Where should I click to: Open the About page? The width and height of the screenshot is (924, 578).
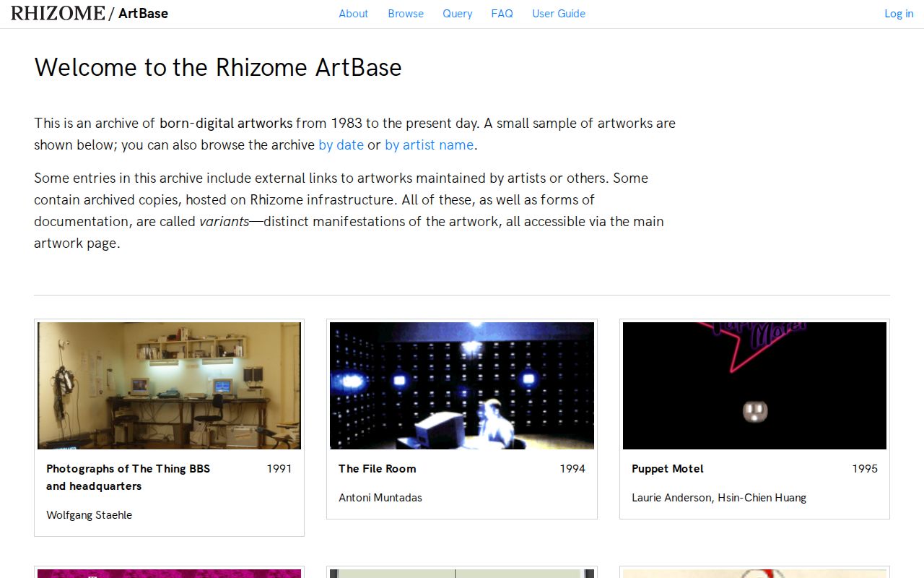(x=353, y=14)
